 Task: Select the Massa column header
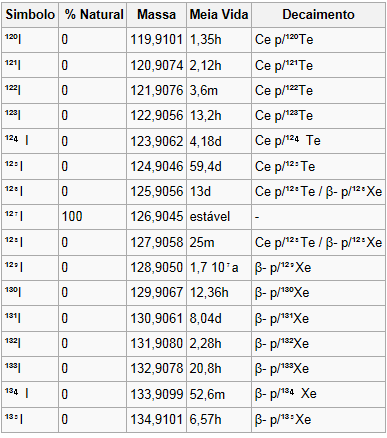(x=156, y=15)
